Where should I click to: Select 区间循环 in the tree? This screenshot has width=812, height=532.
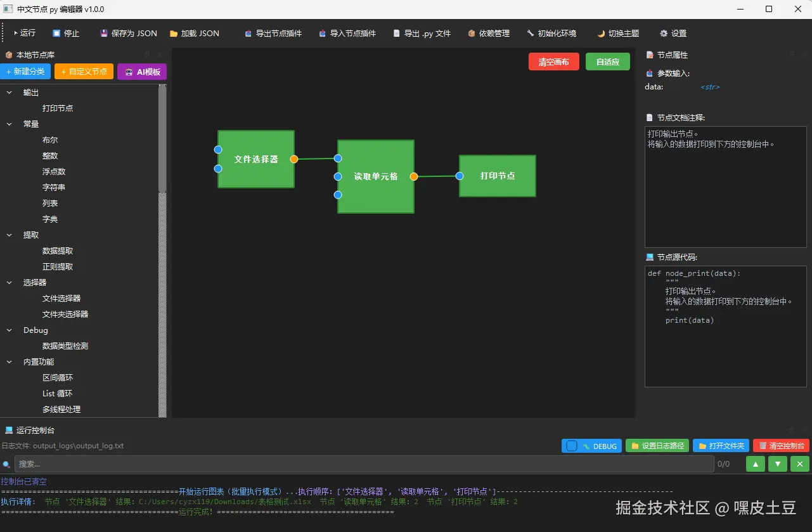58,378
